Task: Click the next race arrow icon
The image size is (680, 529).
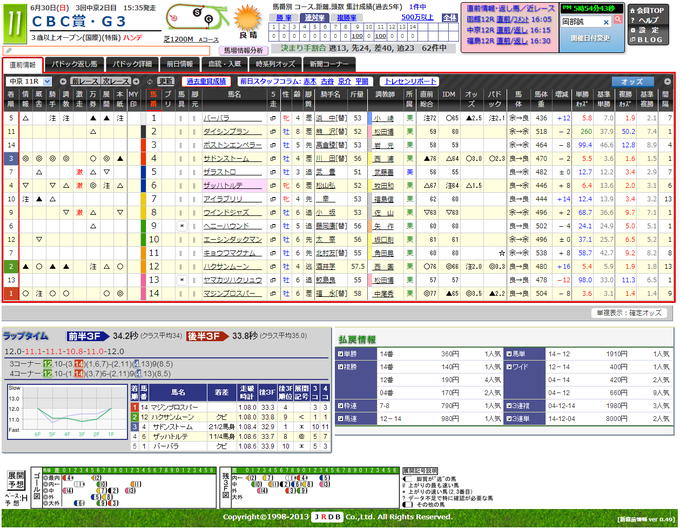Action: coord(136,82)
